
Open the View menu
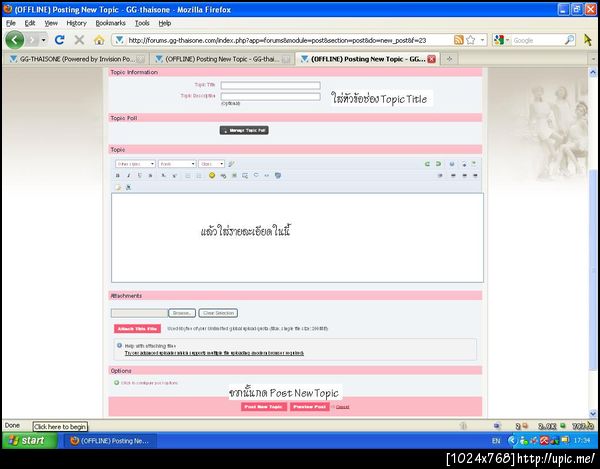[x=51, y=23]
